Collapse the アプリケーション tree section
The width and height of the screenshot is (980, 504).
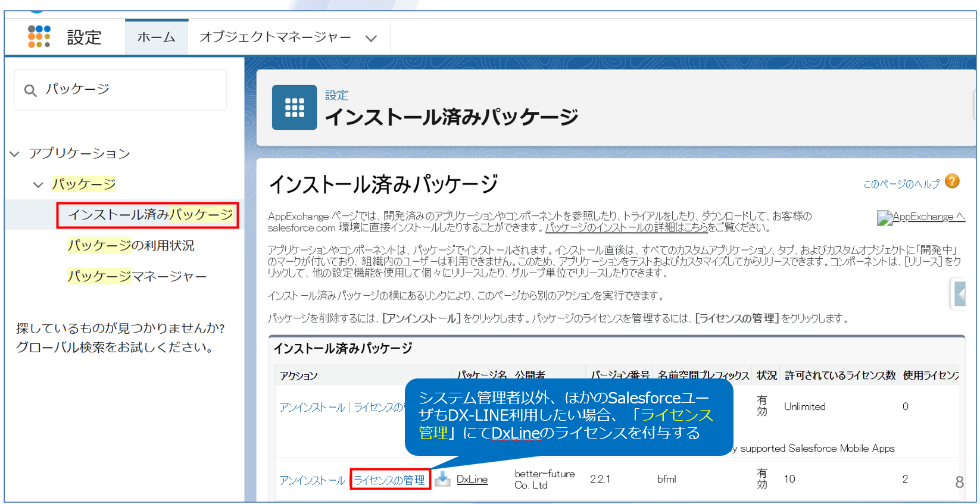tap(15, 154)
